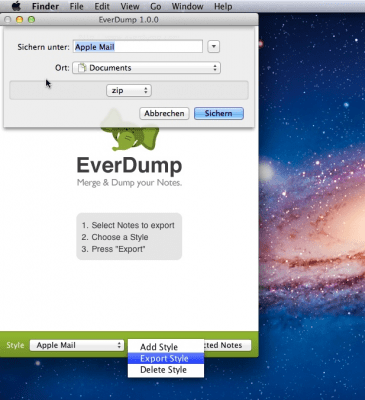Open the Ort Documents location dropdown

[x=146, y=68]
